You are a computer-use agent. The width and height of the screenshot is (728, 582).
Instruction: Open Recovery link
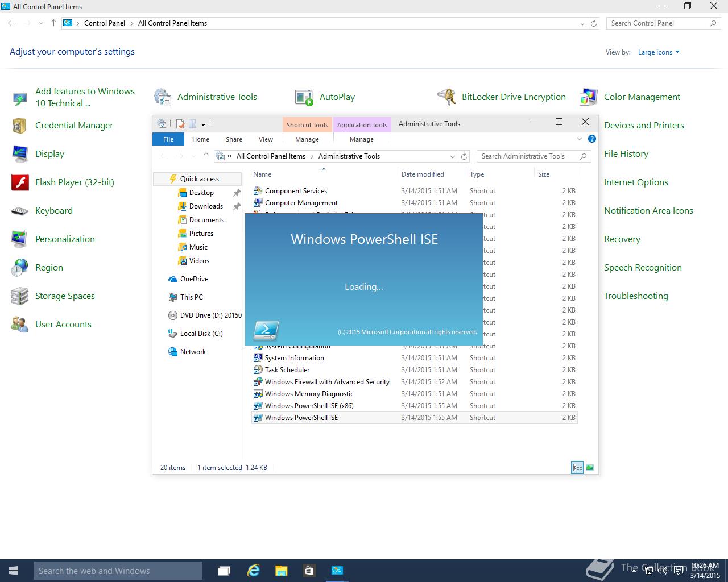click(622, 239)
